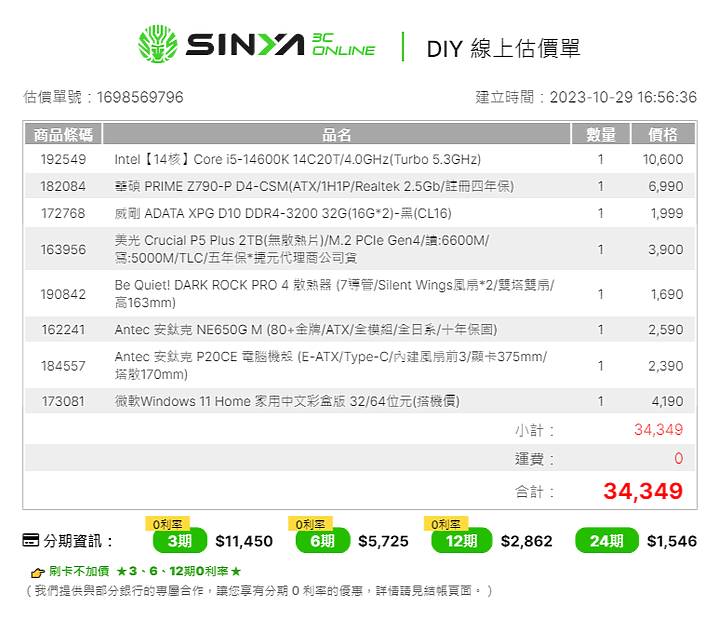The height and width of the screenshot is (620, 720).
Task: Click the price 3,900
Action: pos(665,249)
